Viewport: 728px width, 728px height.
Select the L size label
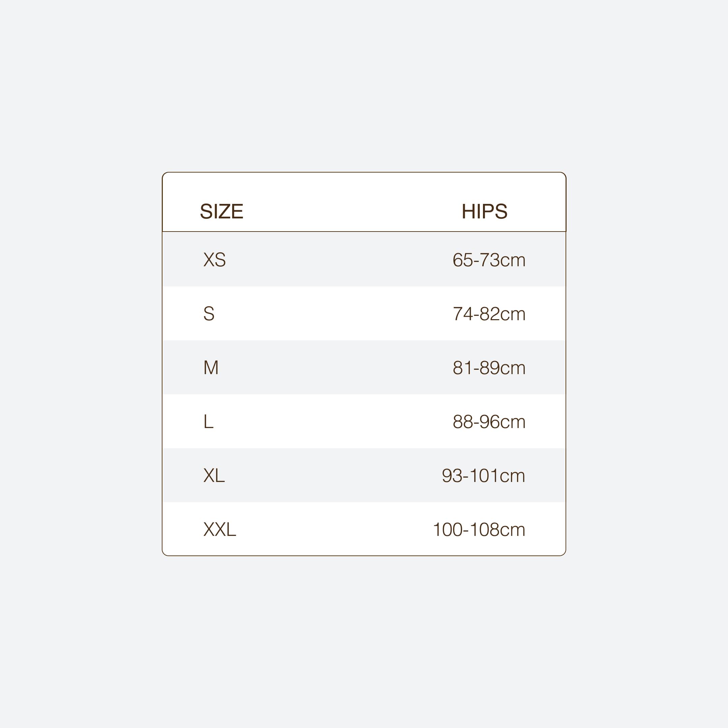click(x=208, y=421)
